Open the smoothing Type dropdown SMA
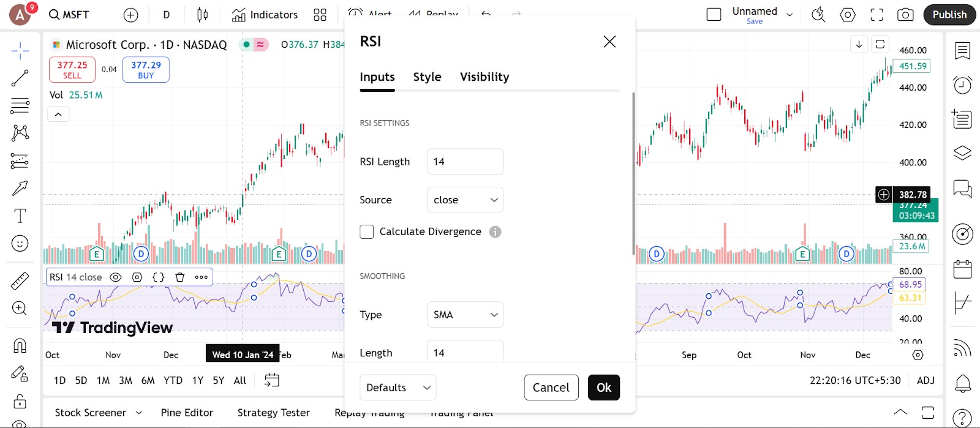The width and height of the screenshot is (980, 428). coord(466,315)
